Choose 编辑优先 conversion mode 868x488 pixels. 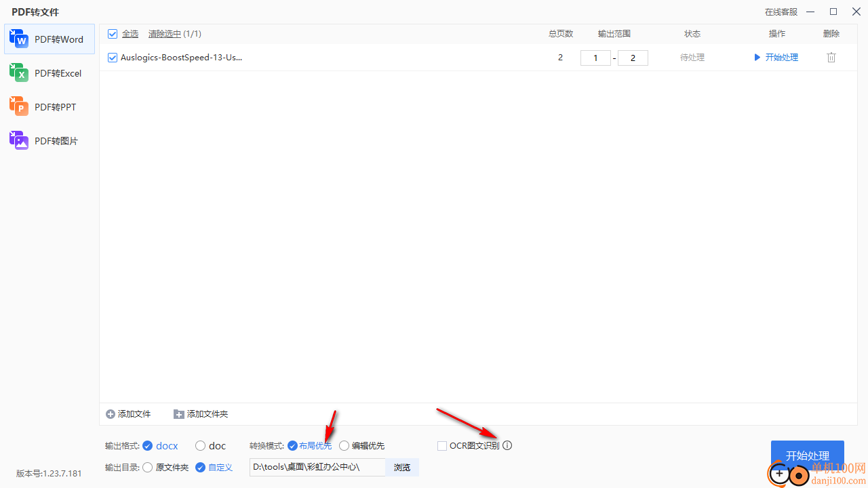click(344, 445)
